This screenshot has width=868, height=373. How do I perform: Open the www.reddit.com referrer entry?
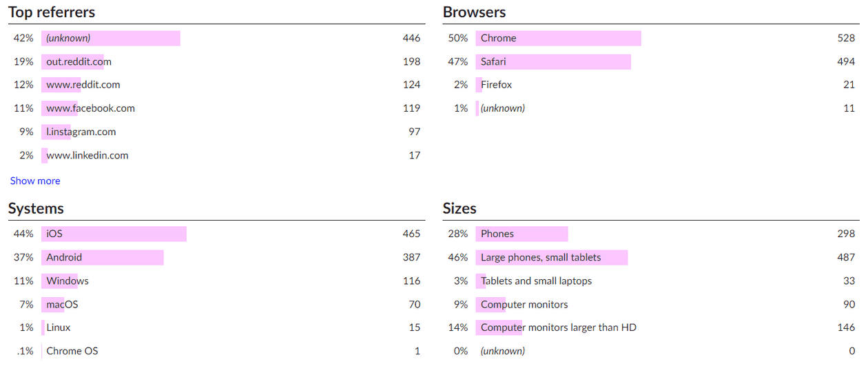[x=83, y=85]
